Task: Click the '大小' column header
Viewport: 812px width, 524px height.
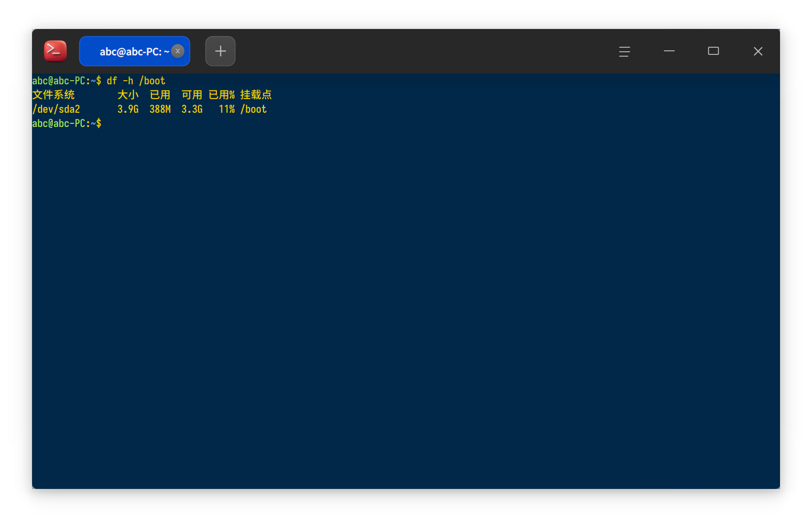Action: click(x=128, y=95)
